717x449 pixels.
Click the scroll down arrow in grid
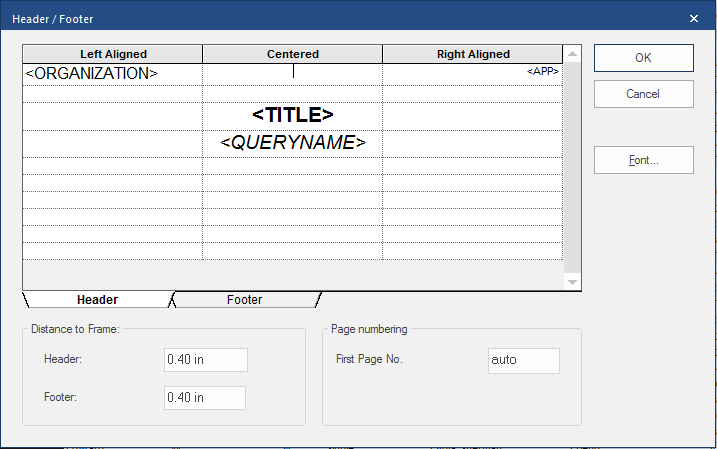(x=572, y=283)
